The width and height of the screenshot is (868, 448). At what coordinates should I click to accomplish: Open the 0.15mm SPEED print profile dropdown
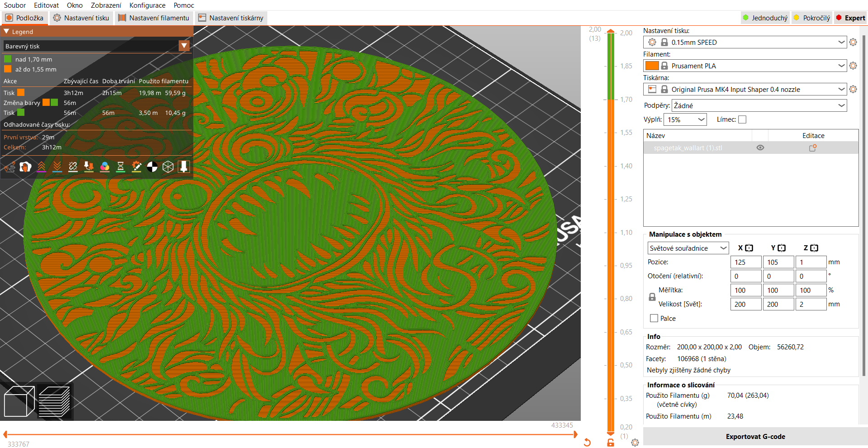pos(745,42)
